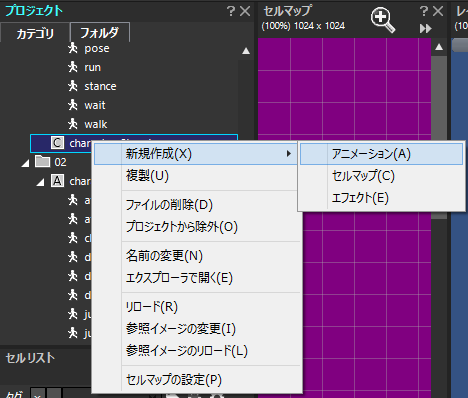The height and width of the screenshot is (398, 468).
Task: Open the 新規作成(X) submenu
Action: click(x=196, y=154)
